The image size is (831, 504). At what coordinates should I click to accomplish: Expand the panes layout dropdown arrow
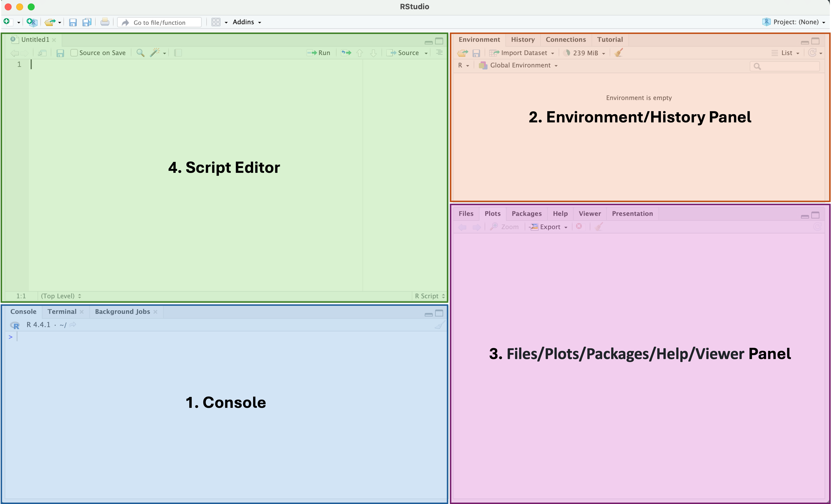(x=226, y=23)
